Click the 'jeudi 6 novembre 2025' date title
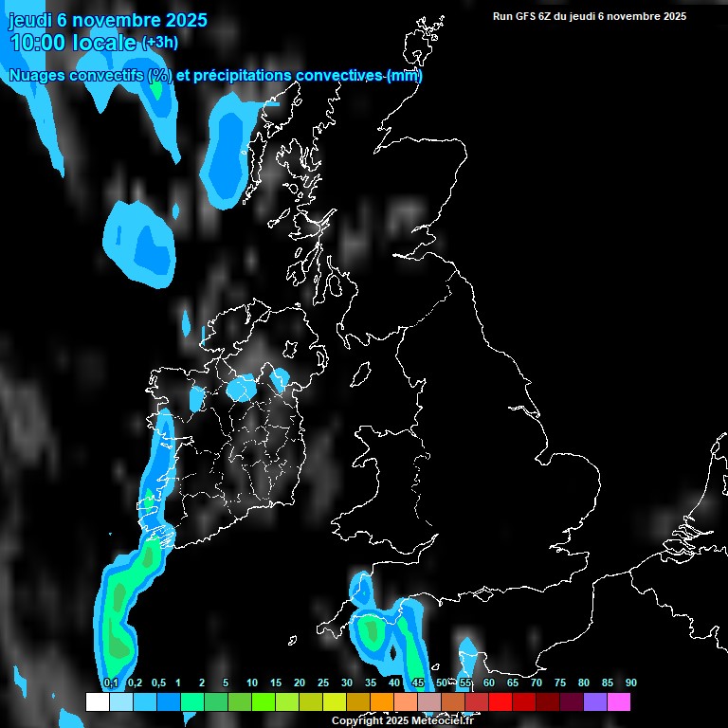Viewport: 728px width, 728px height. pos(107,20)
